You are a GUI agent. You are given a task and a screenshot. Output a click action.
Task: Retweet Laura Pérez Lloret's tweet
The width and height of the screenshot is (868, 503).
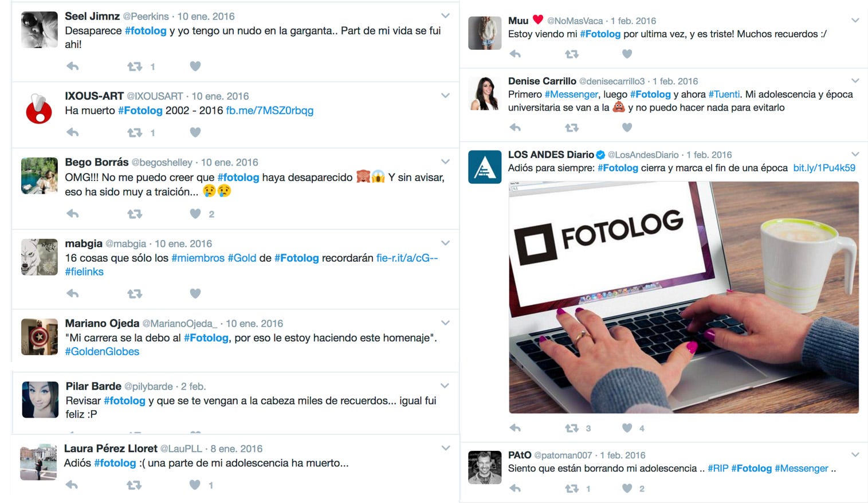pos(134,485)
